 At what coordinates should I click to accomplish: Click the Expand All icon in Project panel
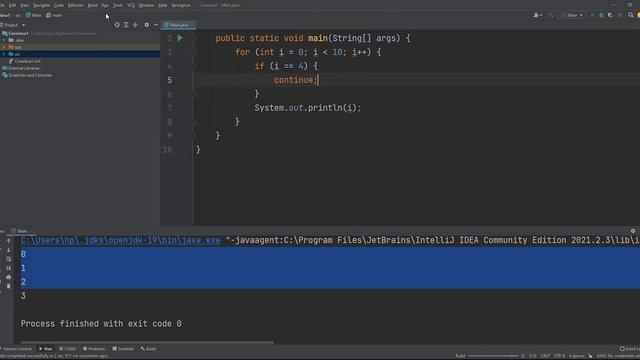(x=126, y=25)
